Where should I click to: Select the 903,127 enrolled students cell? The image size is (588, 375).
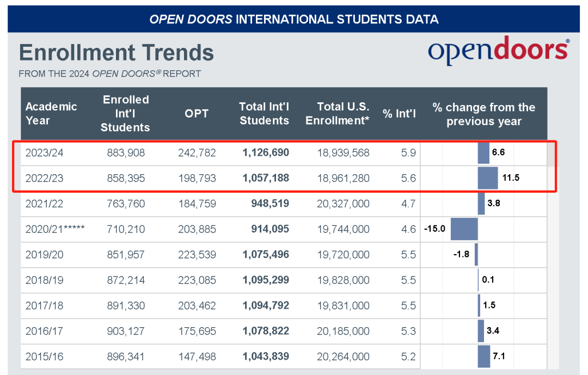point(126,331)
